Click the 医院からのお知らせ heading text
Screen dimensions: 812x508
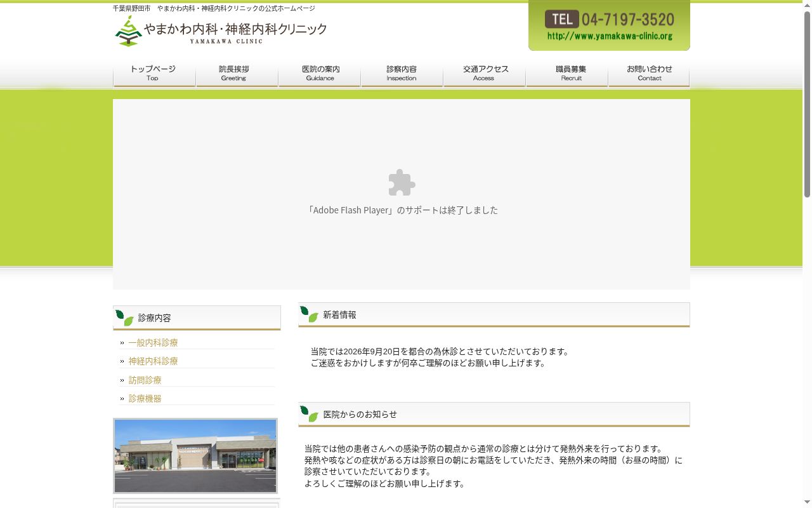[360, 414]
